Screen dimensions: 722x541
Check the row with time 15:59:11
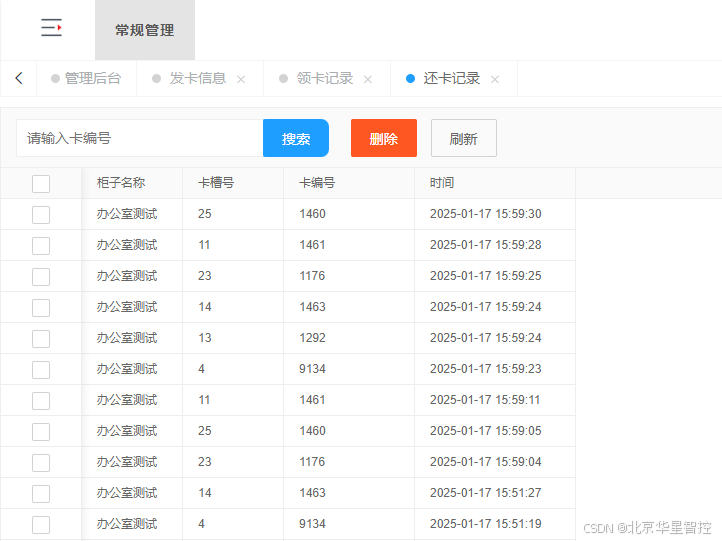click(x=41, y=401)
